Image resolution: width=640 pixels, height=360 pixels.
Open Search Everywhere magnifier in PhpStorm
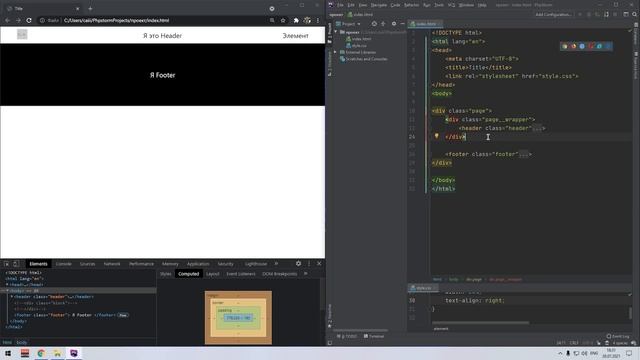click(x=635, y=14)
